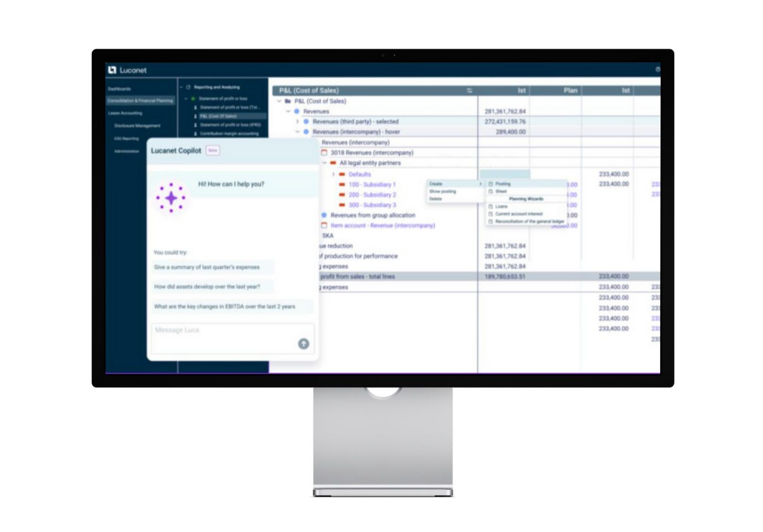Click blue dot of Revenues (third party)
This screenshot has width=763, height=532.
tap(306, 122)
